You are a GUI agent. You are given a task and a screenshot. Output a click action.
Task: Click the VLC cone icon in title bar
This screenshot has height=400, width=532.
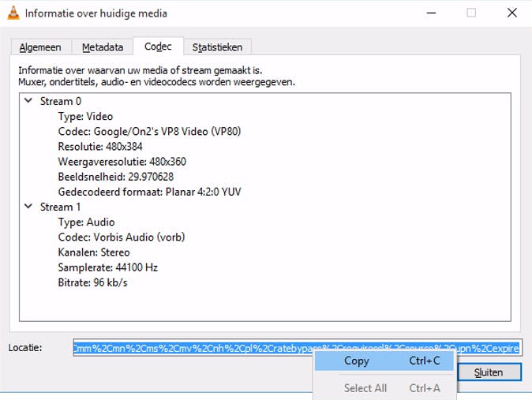[x=13, y=13]
